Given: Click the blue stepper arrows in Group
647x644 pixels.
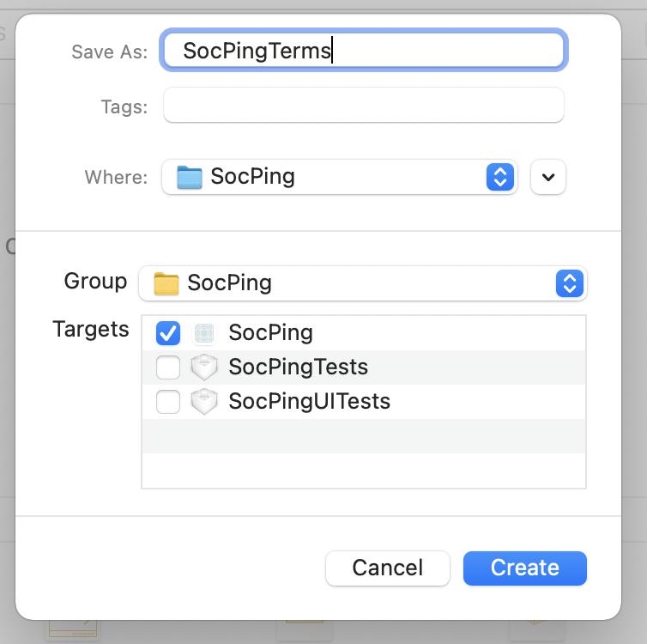Looking at the screenshot, I should (x=570, y=283).
